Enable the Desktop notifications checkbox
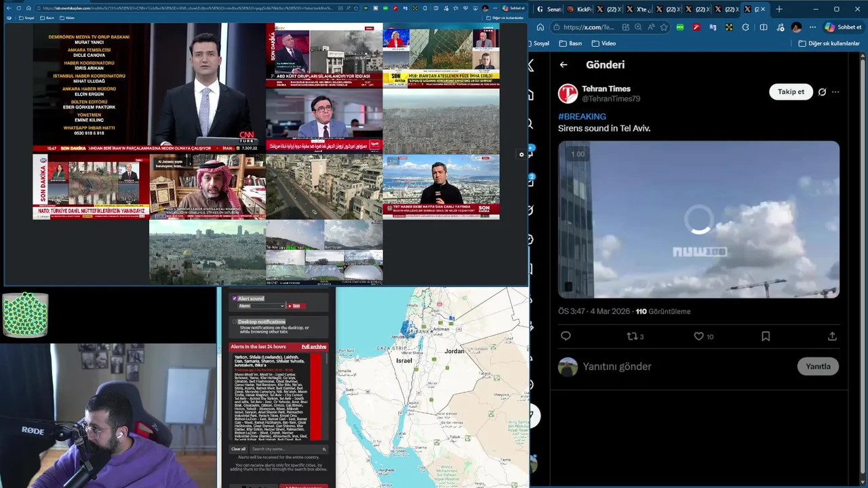This screenshot has width=868, height=488. [x=235, y=322]
